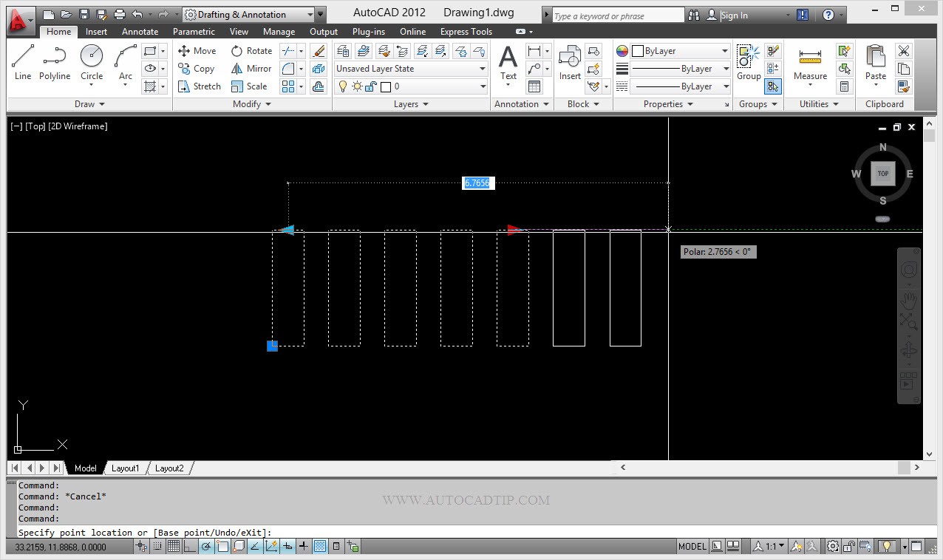This screenshot has width=943, height=560.
Task: Toggle Grid Display in the status bar
Action: (x=173, y=546)
